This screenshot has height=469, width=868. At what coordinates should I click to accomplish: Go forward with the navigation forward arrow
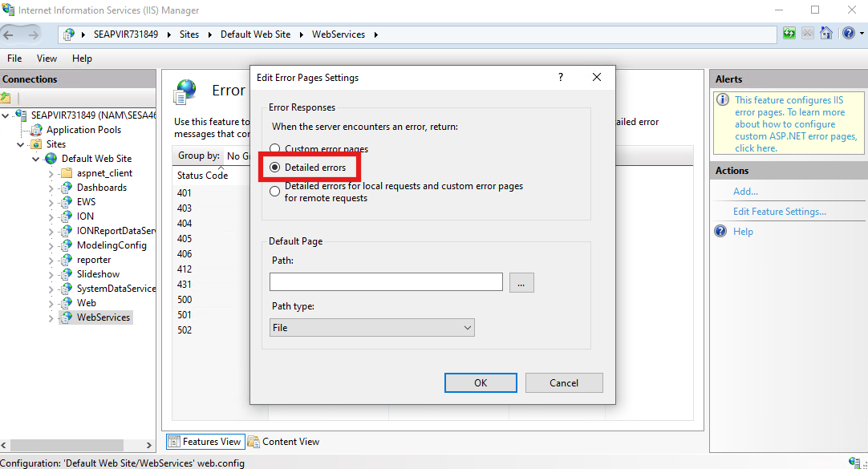click(x=33, y=34)
